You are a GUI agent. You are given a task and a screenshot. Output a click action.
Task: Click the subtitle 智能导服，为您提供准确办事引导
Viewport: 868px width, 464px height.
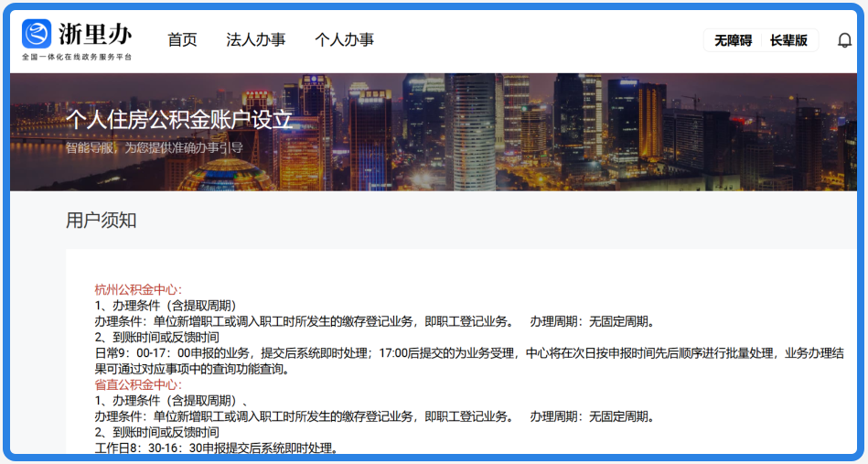click(x=154, y=148)
